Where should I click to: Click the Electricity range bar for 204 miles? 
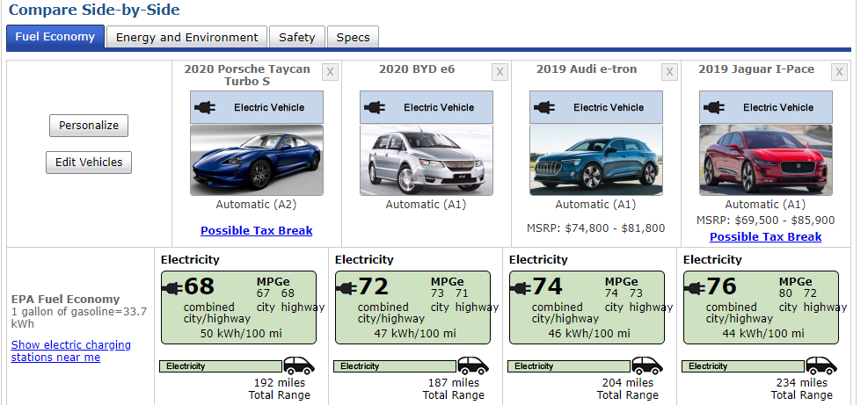pos(568,366)
